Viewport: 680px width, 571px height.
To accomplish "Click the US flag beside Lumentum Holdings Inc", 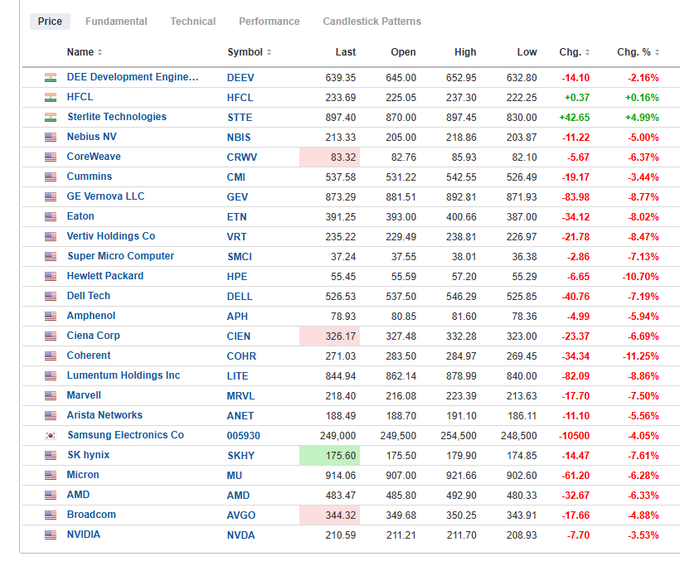I will (x=51, y=376).
